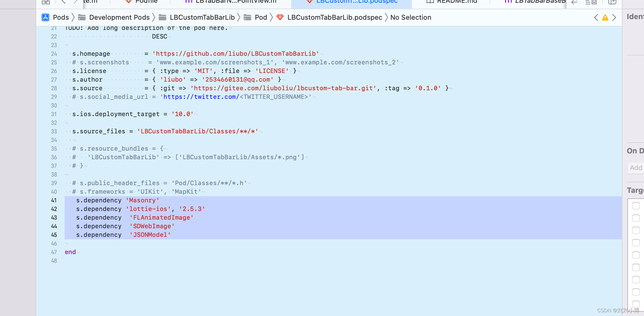
Task: Click the 'FLAnimatedImage' dependency string
Action: coord(162,217)
